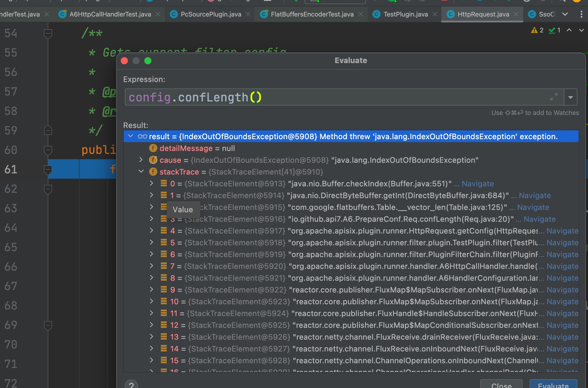Close the HttpRequest.java tab

pos(516,14)
